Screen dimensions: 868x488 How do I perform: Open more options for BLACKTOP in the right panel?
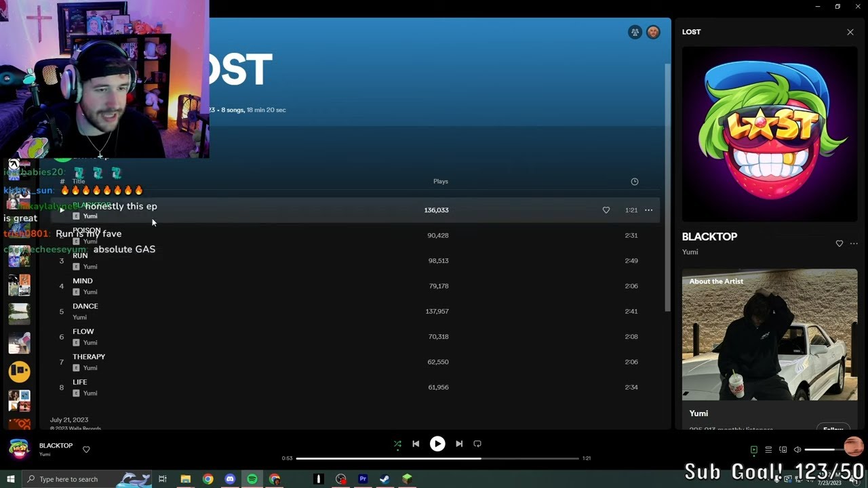tap(854, 243)
